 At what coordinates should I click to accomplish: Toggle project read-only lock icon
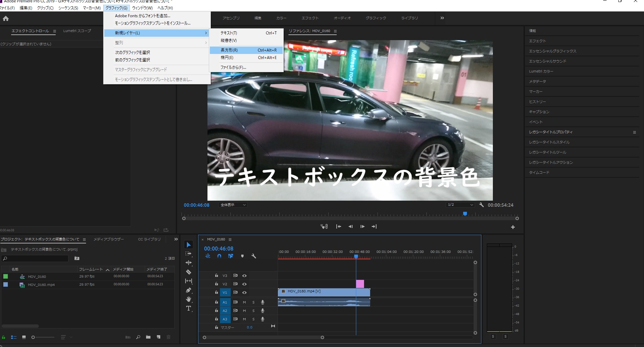(x=3, y=337)
